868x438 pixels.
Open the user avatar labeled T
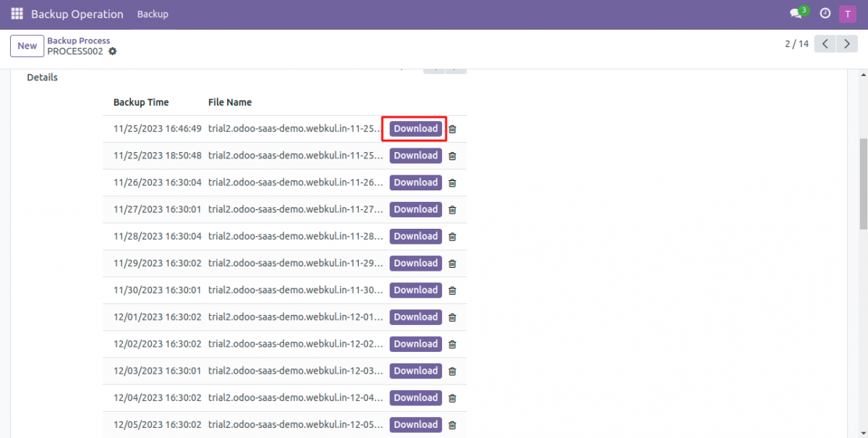[847, 13]
